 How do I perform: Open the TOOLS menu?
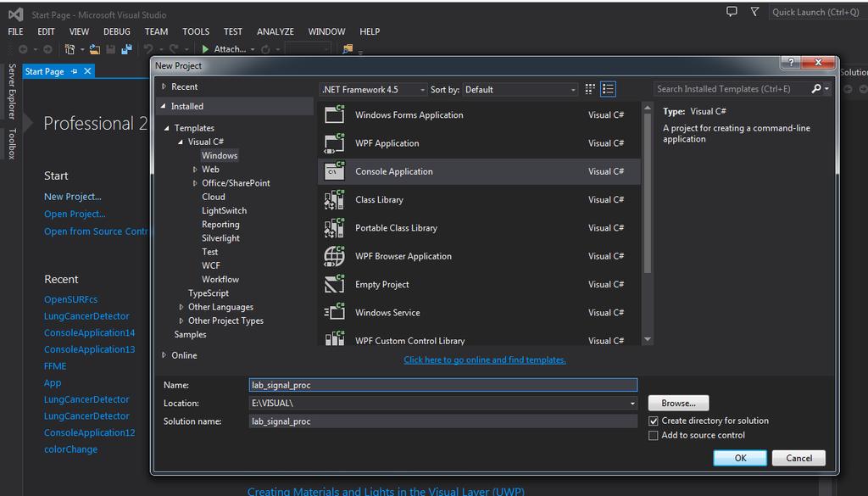coord(196,31)
